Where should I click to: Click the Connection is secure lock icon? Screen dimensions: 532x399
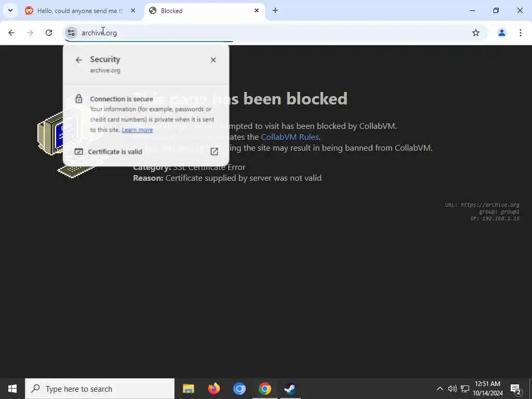coord(79,99)
